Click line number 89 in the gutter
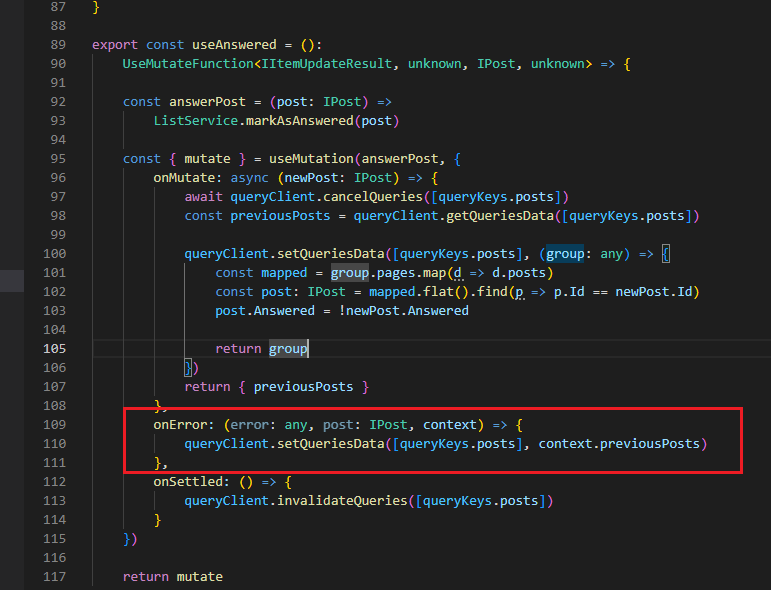Viewport: 771px width, 590px height. tap(56, 45)
